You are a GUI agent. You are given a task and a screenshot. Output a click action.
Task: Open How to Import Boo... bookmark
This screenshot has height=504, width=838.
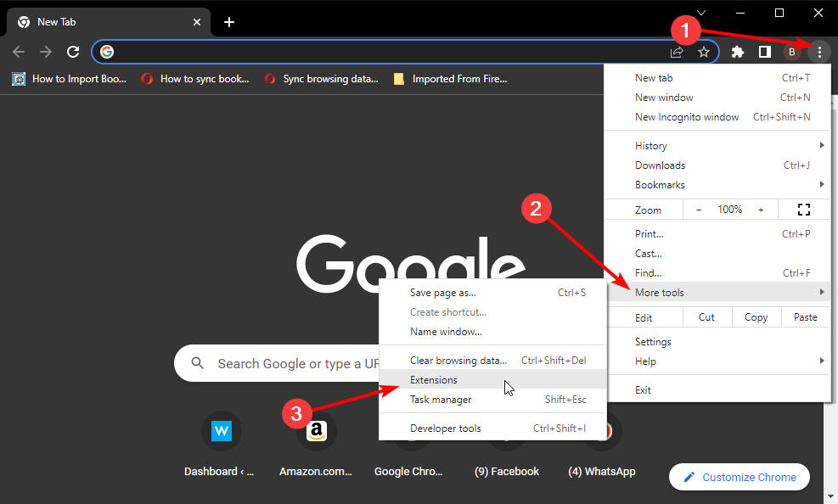point(69,79)
